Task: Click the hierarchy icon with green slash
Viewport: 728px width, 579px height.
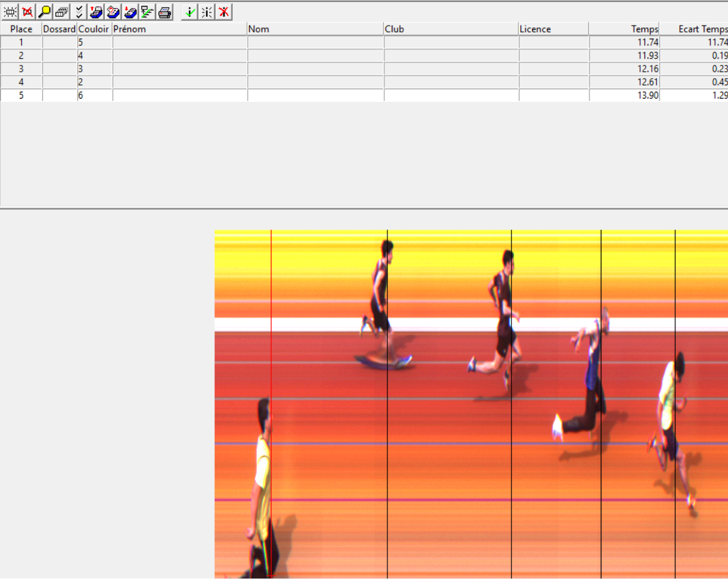Action: (x=148, y=12)
